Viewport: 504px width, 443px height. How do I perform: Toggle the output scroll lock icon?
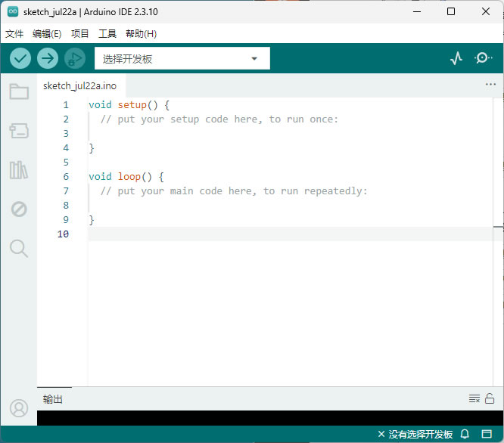pos(490,398)
